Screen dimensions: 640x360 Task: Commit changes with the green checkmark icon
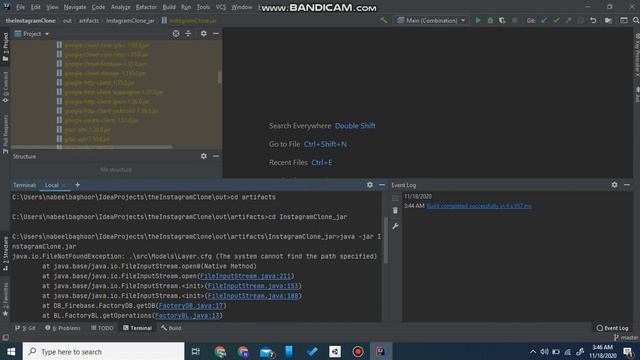(556, 20)
